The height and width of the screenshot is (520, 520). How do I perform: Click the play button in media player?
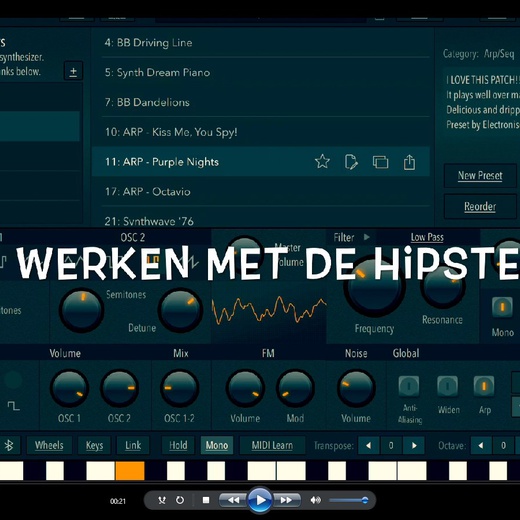260,500
